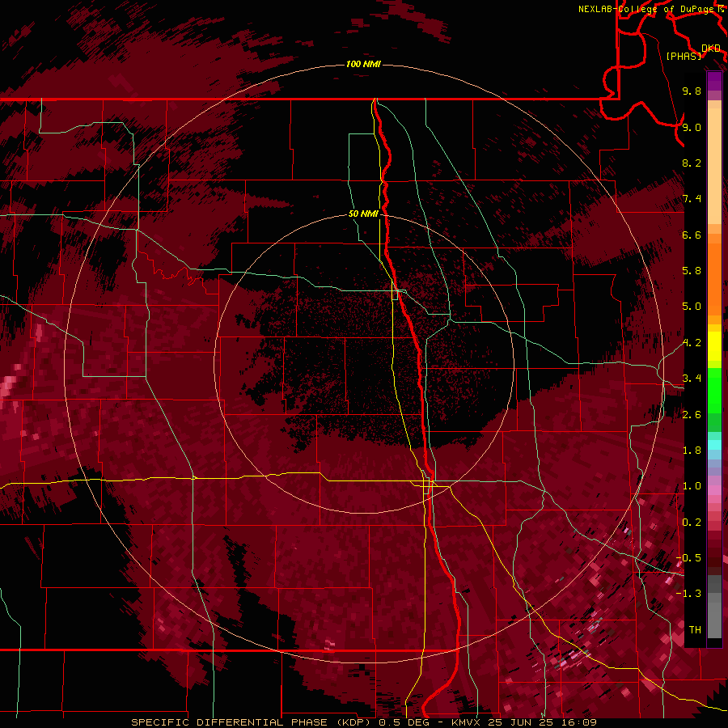The image size is (728, 728).
Task: Click the gray TH segment of color bar
Action: pos(714,617)
